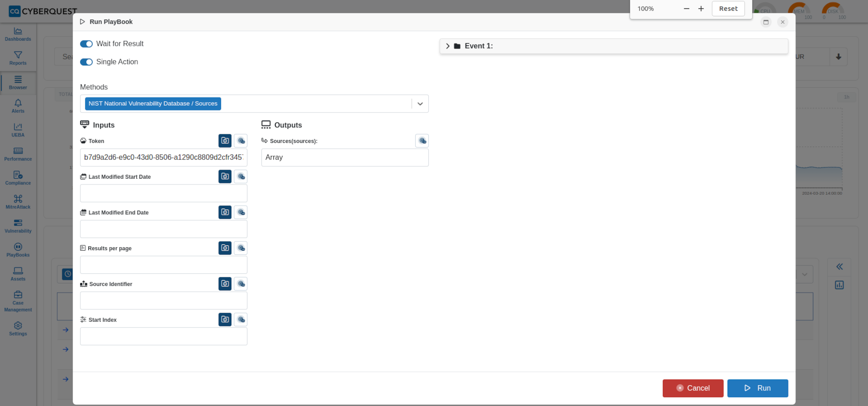Click the lookup icon next to Token
868x406 pixels.
click(241, 140)
